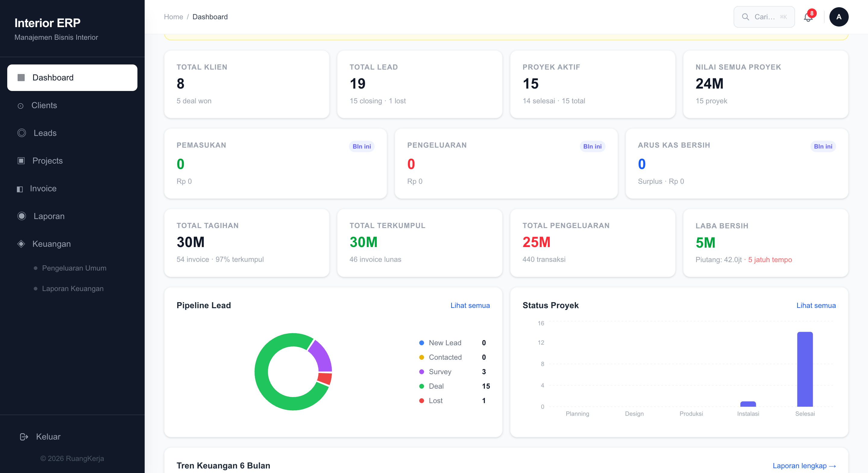Screen dimensions: 868x473
Task: Click the Laporan circle icon
Action: tap(22, 216)
